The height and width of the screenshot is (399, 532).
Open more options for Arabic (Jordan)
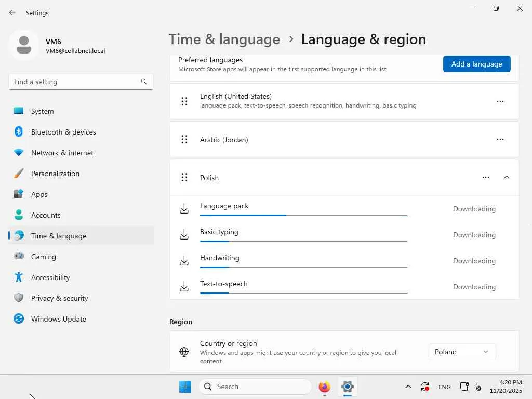(x=500, y=139)
